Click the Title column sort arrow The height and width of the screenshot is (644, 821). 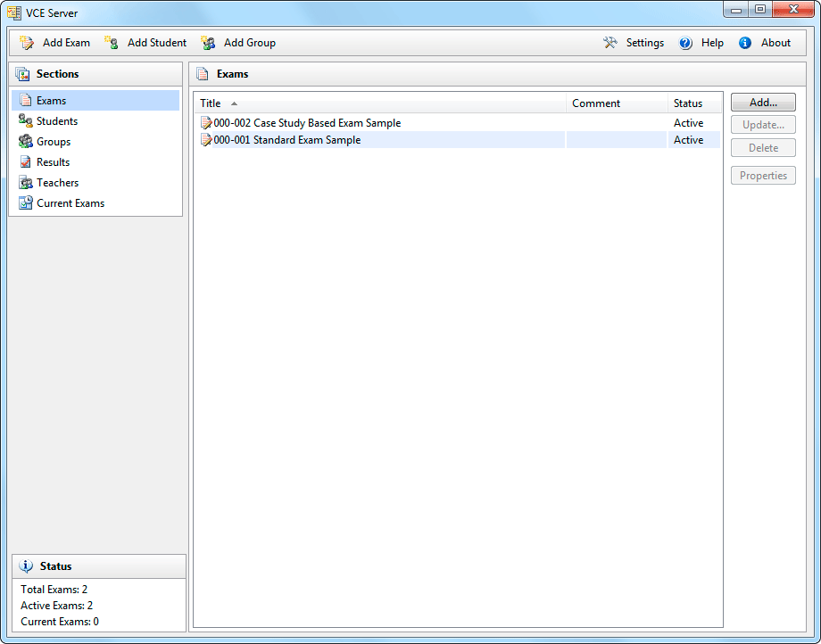point(234,103)
